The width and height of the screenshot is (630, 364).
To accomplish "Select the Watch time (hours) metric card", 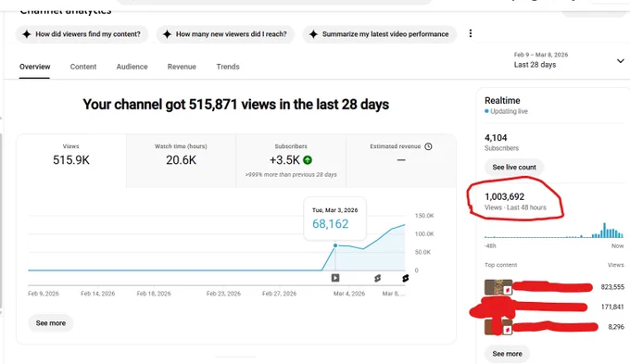I will coord(181,161).
